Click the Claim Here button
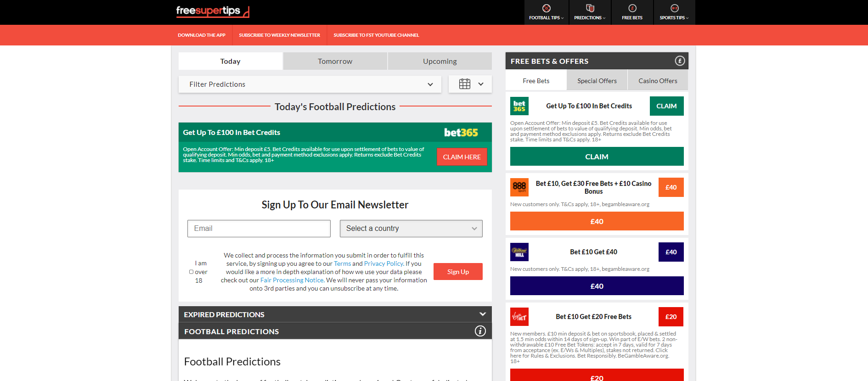The width and height of the screenshot is (868, 381). [462, 157]
